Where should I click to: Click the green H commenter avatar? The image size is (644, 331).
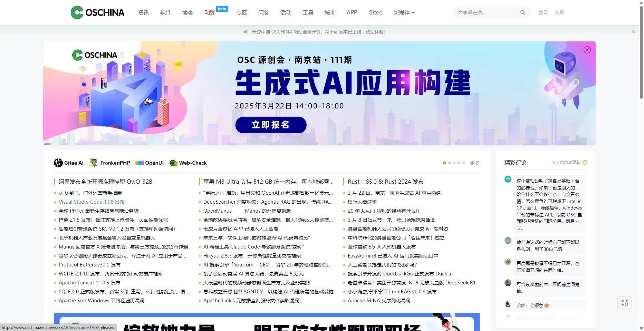508,179
